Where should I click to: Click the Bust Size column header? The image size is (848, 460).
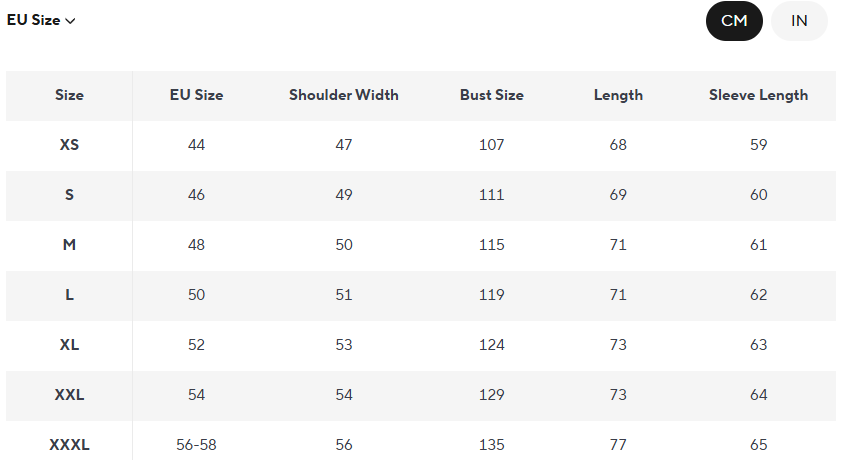(491, 95)
